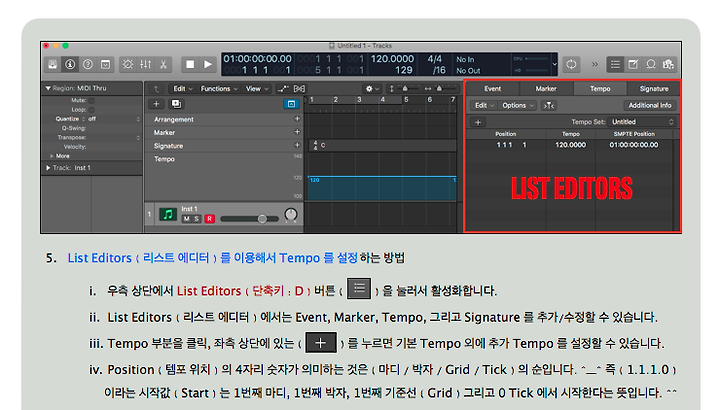Enable the region Loop checkbox
720x410 pixels.
(x=91, y=110)
